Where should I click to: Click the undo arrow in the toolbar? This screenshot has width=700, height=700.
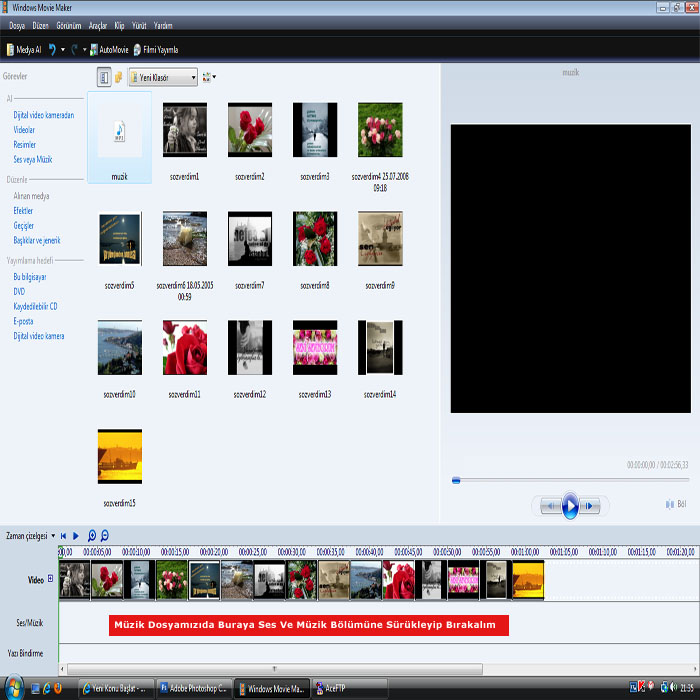[x=51, y=49]
